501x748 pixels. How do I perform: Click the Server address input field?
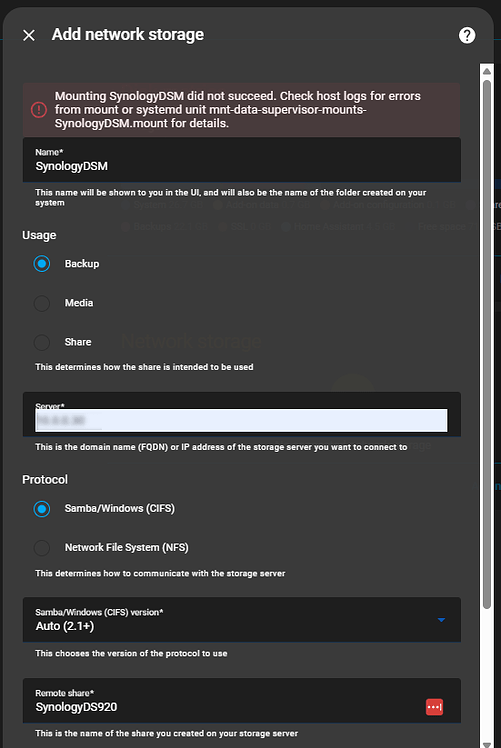(241, 420)
